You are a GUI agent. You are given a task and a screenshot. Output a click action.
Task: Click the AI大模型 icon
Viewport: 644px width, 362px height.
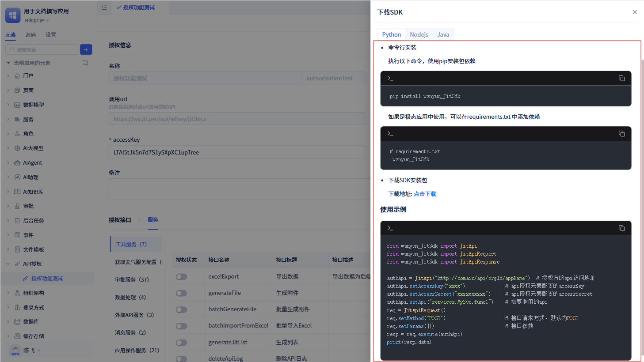click(x=17, y=148)
